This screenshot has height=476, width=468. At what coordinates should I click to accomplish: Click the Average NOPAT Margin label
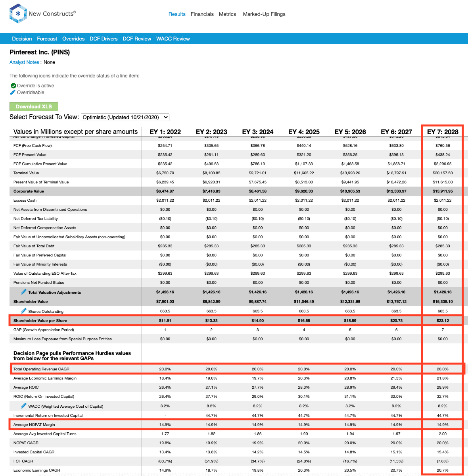click(x=34, y=425)
